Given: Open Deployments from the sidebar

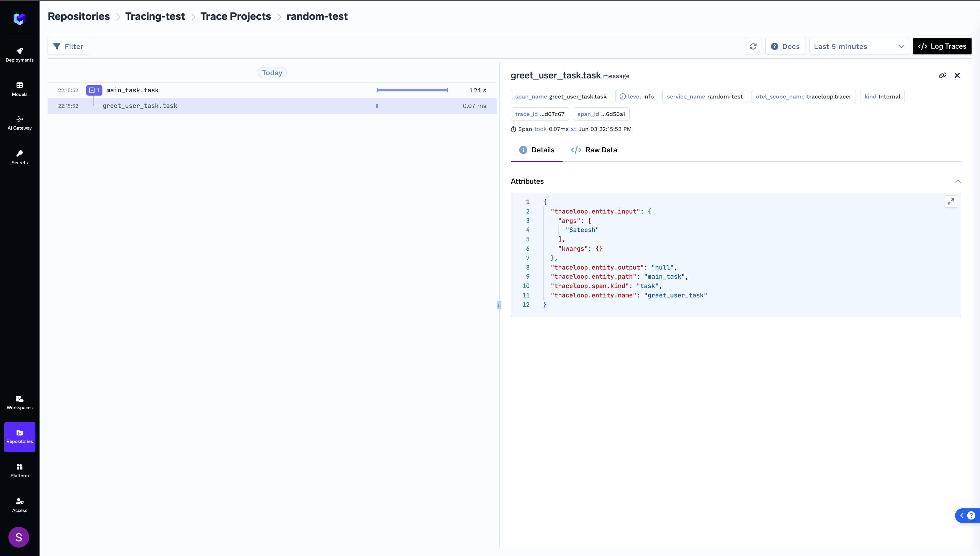Looking at the screenshot, I should point(19,55).
